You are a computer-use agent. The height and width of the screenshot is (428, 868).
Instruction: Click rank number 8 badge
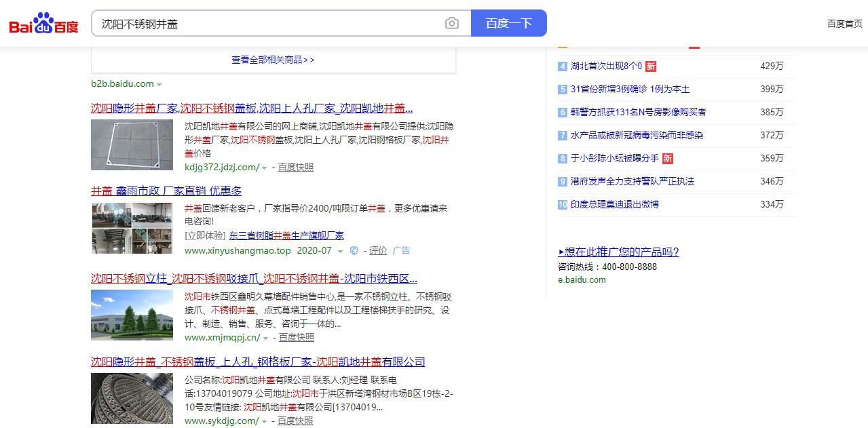(562, 159)
